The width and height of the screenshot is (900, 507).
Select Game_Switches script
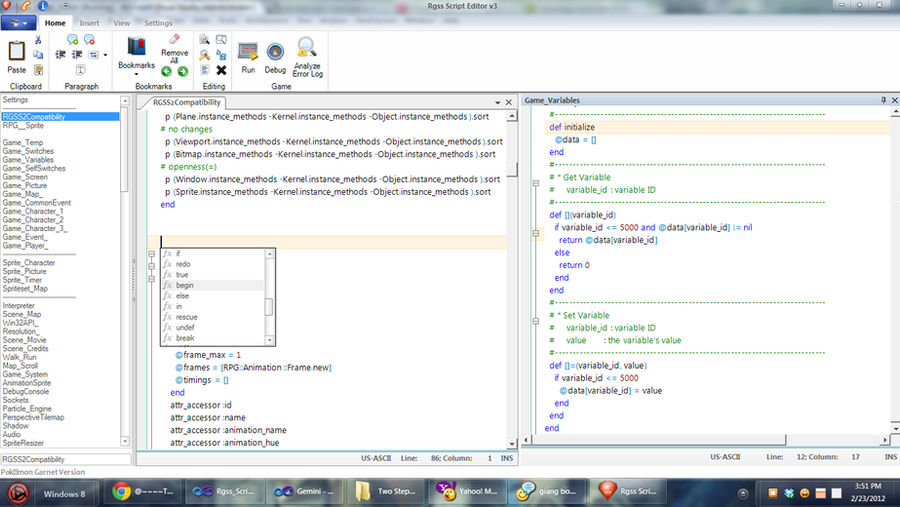point(28,151)
